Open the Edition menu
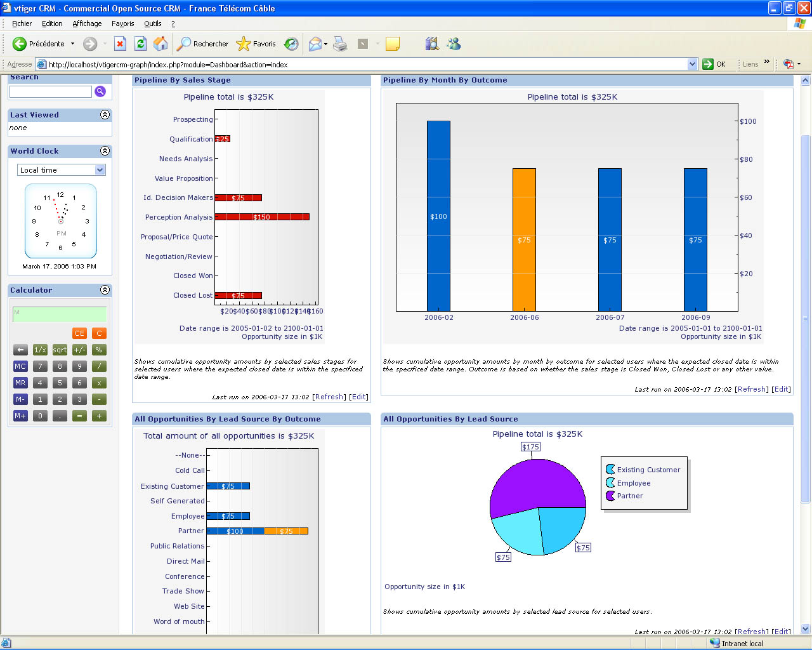This screenshot has height=650, width=812. pos(52,23)
